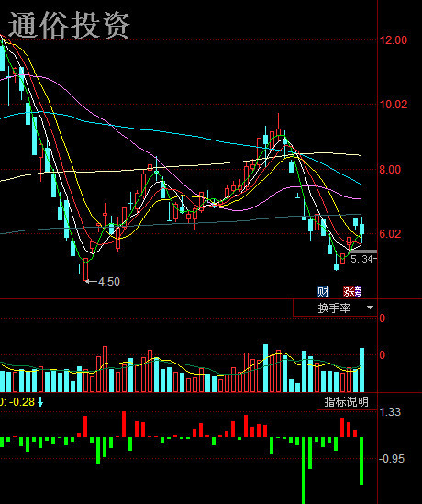Click the cyan down arrow next to -0.28
The width and height of the screenshot is (422, 504).
(40, 402)
